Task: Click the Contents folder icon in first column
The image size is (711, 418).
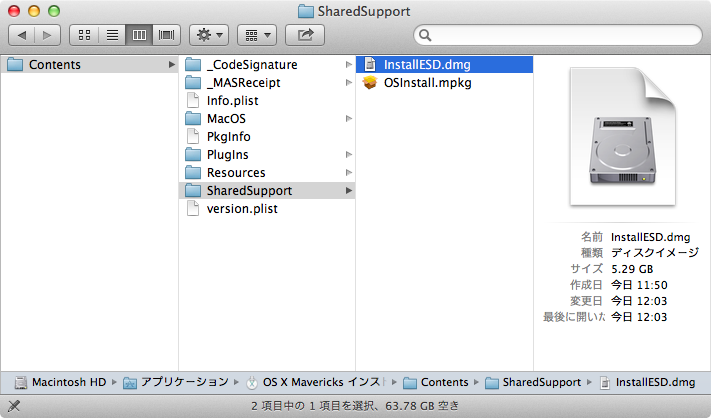Action: [x=15, y=64]
